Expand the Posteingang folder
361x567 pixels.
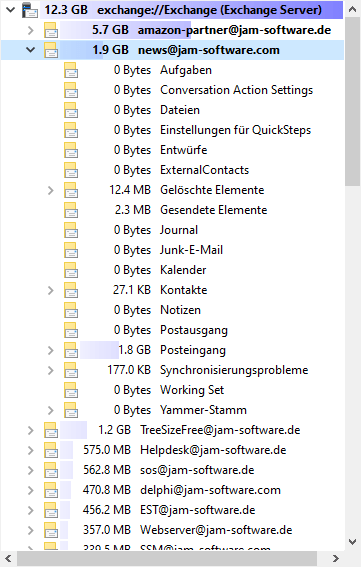pyautogui.click(x=51, y=350)
